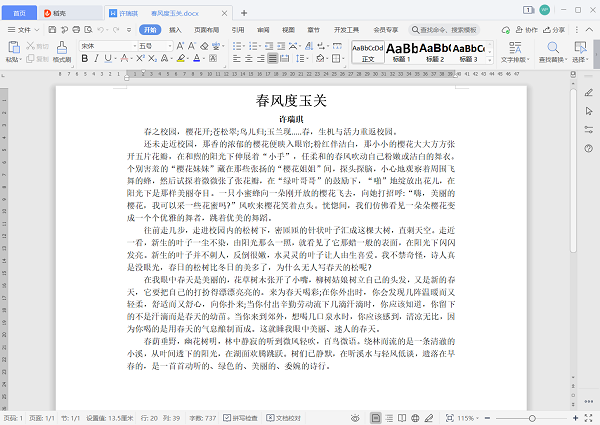Click the italic I icon
This screenshot has width=600, height=425.
click(x=97, y=59)
